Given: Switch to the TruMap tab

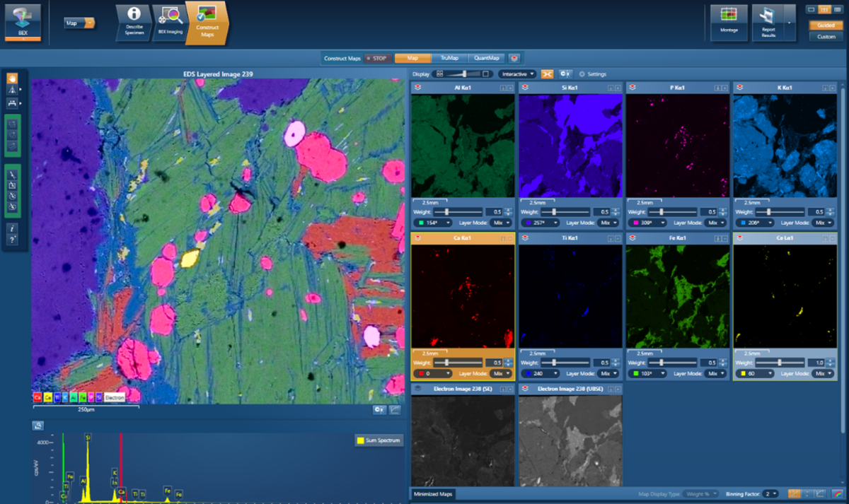Looking at the screenshot, I should [x=449, y=58].
